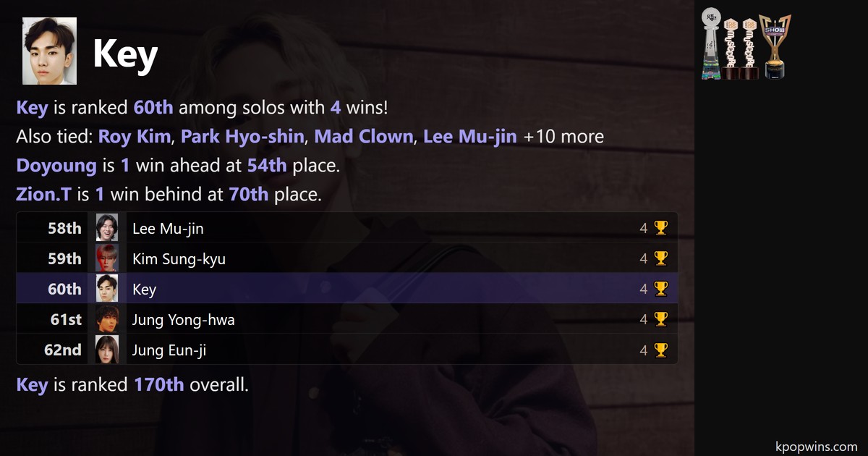The height and width of the screenshot is (456, 868).
Task: Visit the Mad Clown artist link
Action: [x=364, y=136]
